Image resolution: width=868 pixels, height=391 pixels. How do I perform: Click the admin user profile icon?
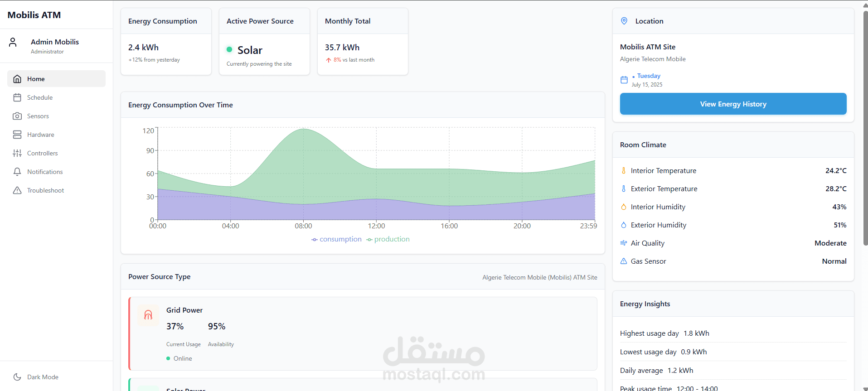tap(13, 42)
